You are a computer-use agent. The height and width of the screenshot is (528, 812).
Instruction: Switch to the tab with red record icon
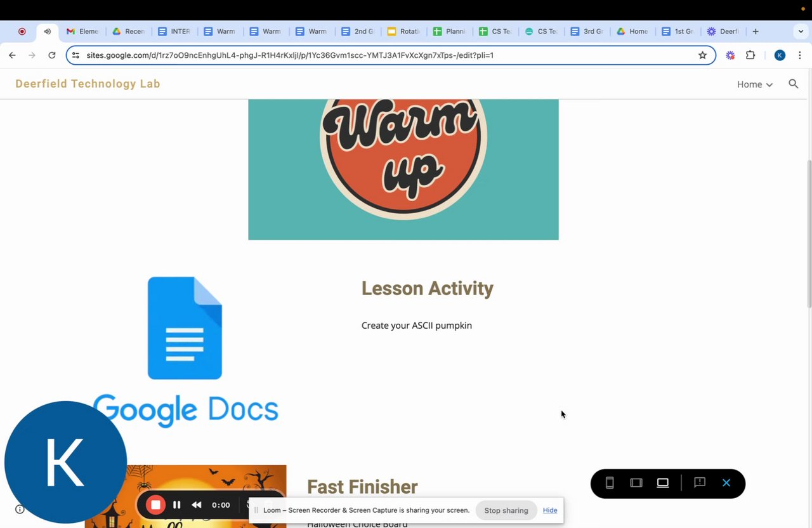point(22,31)
